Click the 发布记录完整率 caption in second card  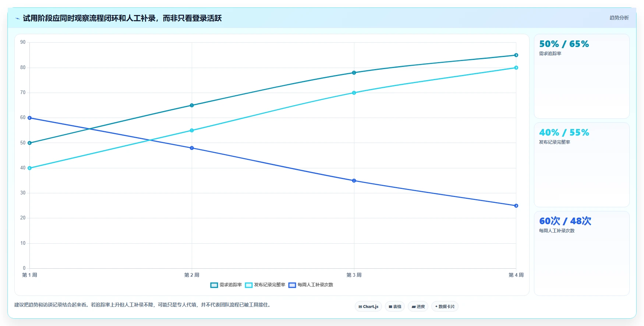click(555, 142)
